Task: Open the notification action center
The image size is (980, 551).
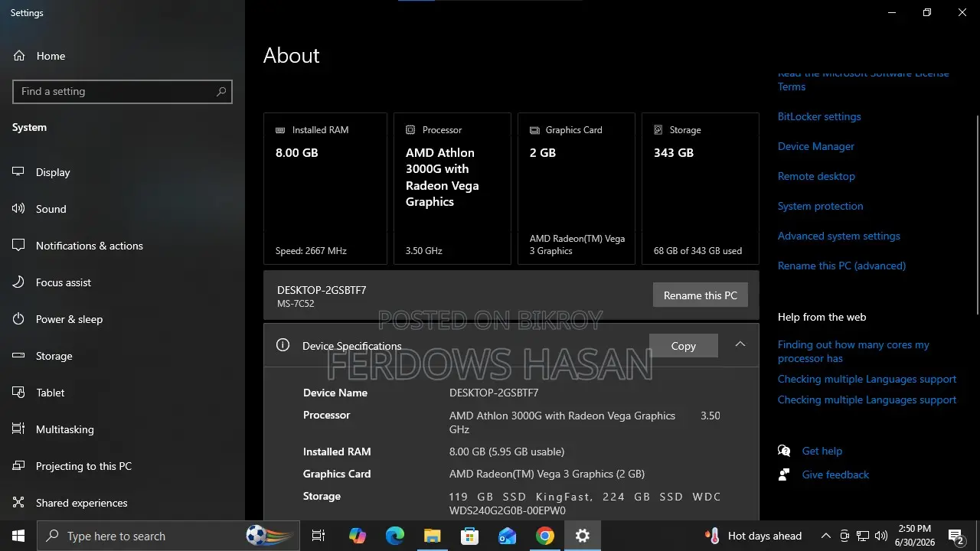Action: [957, 536]
